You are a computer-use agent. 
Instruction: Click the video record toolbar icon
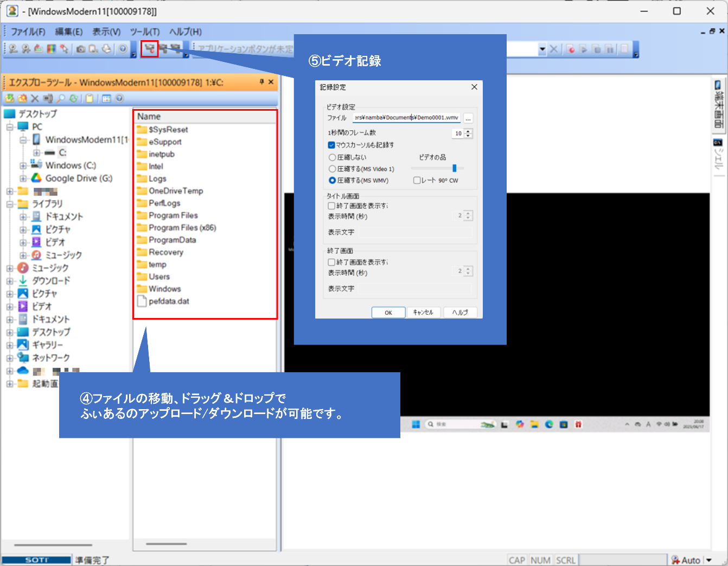pyautogui.click(x=149, y=49)
